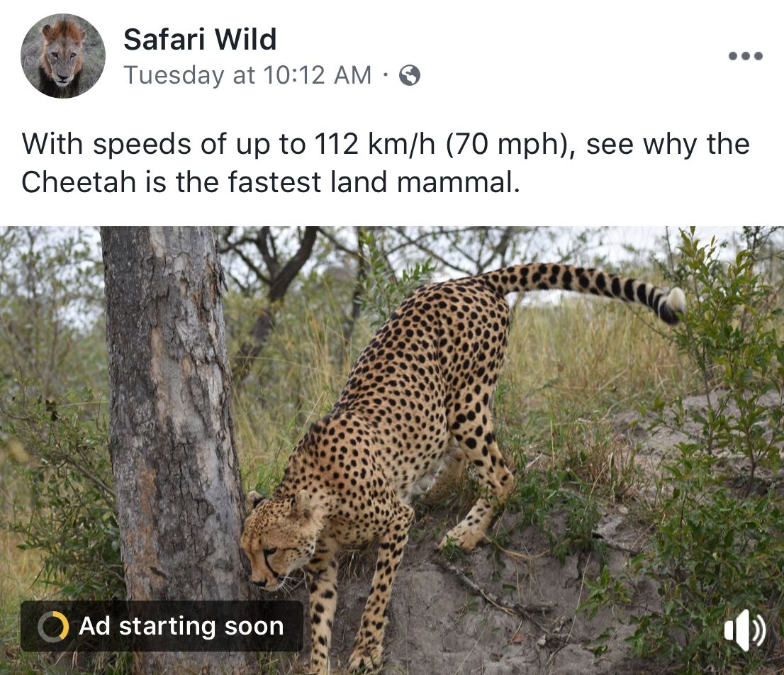Screen dimensions: 784x675
Task: Open the Safari Wild lion profile picture
Action: 63,55
